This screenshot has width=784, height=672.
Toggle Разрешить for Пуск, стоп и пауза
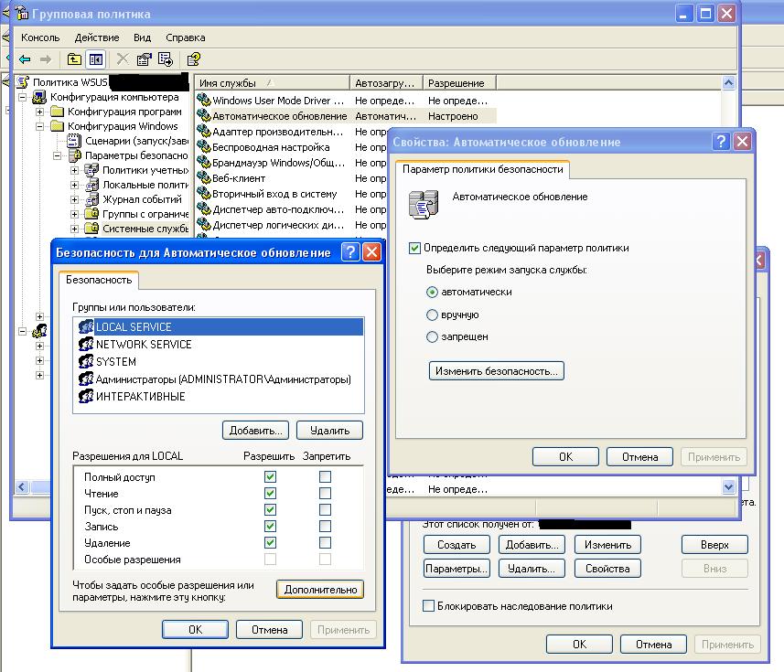(x=270, y=509)
